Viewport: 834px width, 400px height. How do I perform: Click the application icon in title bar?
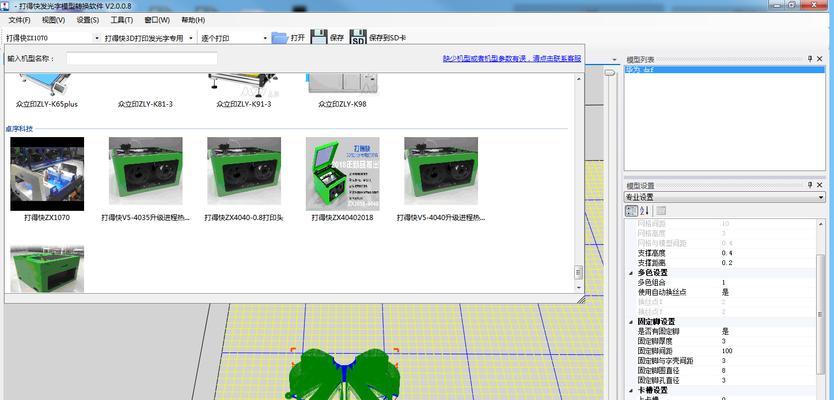(x=4, y=5)
